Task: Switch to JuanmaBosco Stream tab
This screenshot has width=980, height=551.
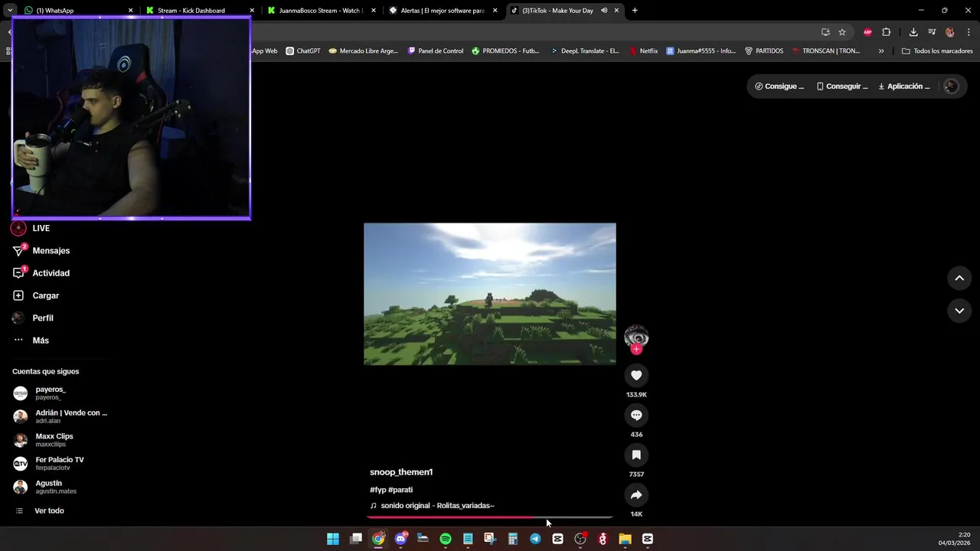Action: pyautogui.click(x=322, y=11)
